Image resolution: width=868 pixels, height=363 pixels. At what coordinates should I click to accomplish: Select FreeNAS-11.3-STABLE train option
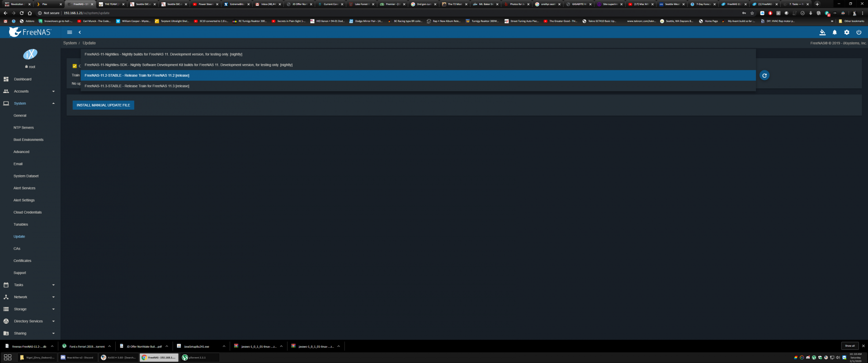418,86
